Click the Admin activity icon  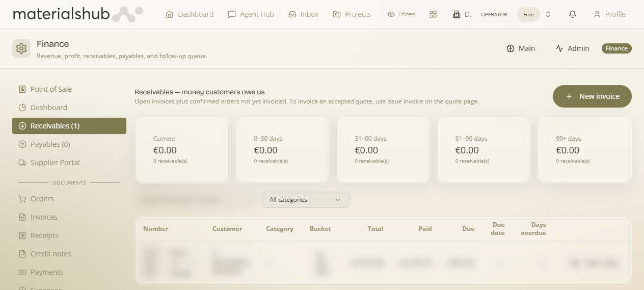(x=559, y=48)
